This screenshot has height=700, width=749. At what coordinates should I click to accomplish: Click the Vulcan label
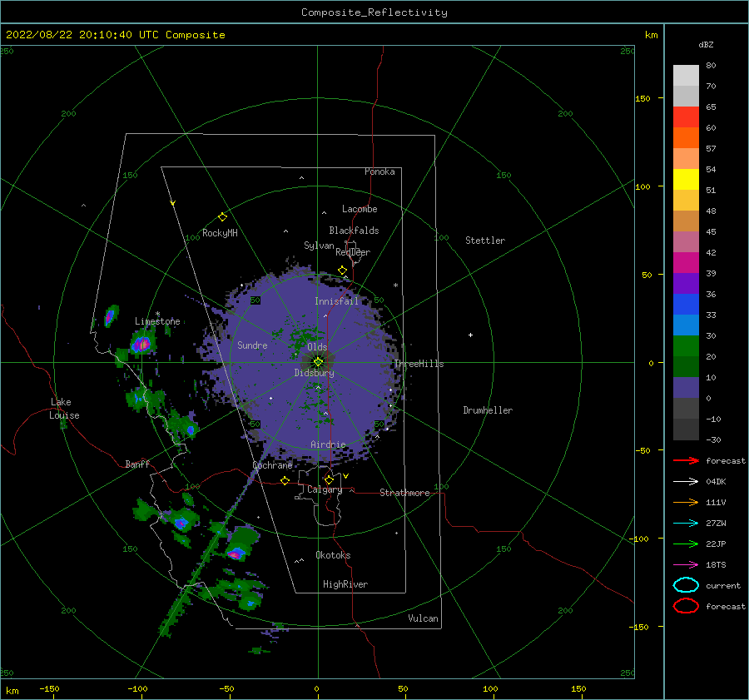pos(424,618)
